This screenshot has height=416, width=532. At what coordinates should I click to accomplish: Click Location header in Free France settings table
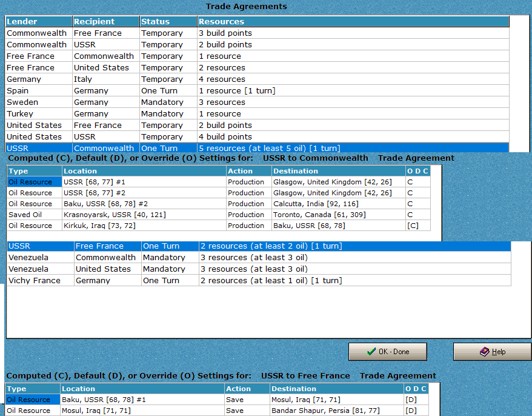tap(142, 389)
